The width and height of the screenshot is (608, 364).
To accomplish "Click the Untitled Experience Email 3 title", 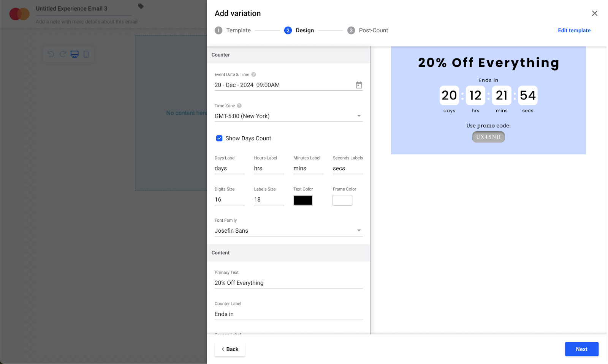I will (71, 8).
